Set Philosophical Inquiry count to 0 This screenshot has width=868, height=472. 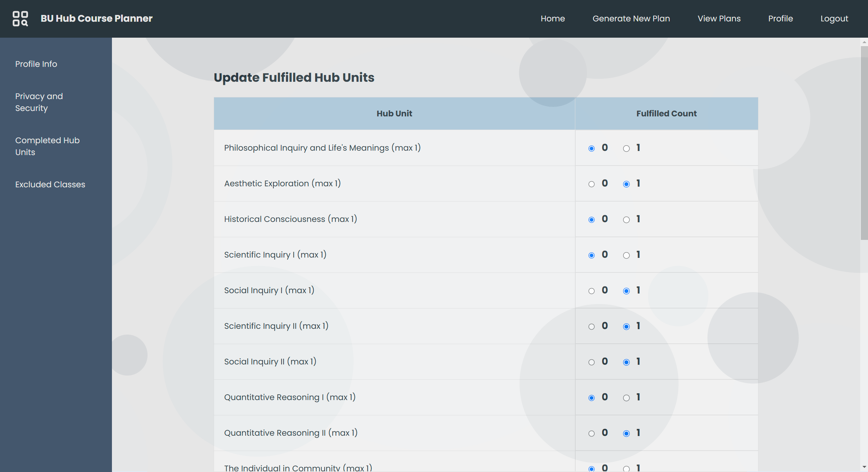(592, 148)
